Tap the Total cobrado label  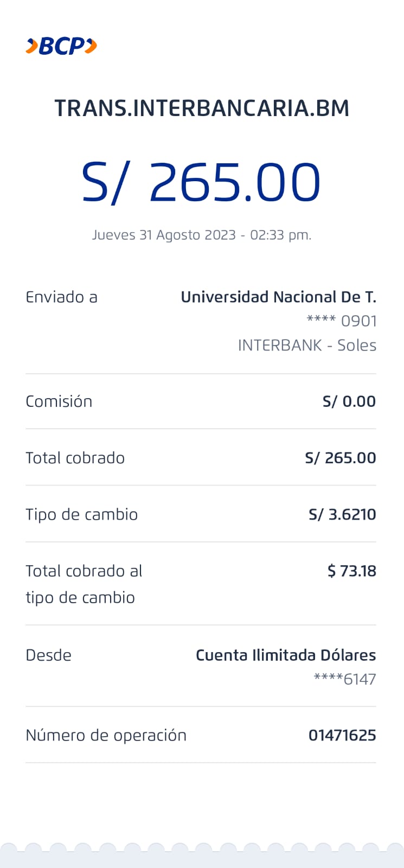(x=75, y=458)
